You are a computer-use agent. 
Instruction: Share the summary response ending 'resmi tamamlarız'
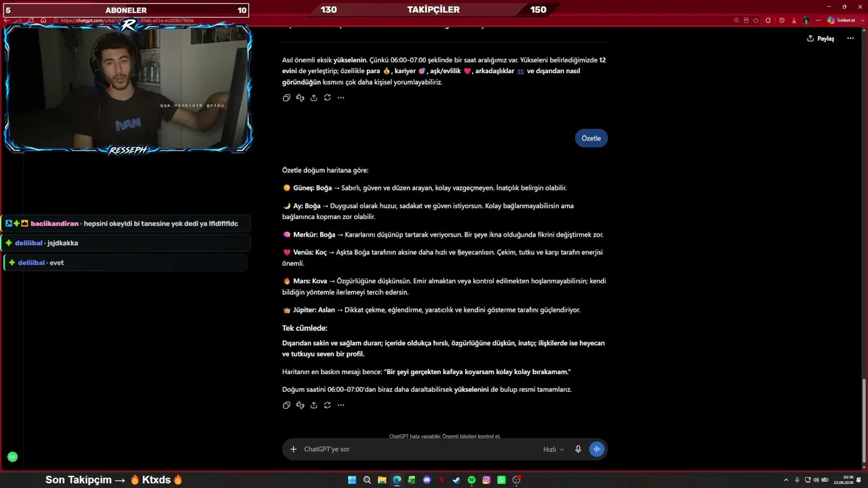313,405
